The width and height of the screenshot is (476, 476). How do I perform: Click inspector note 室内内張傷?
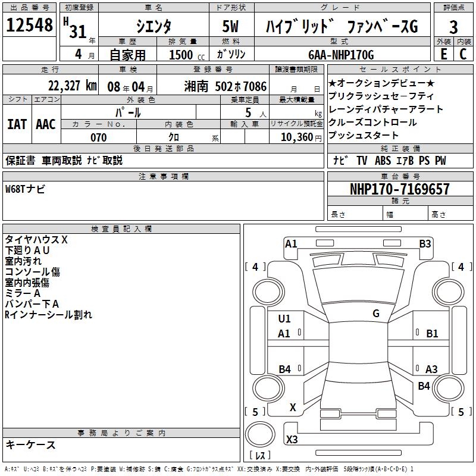click(x=27, y=282)
